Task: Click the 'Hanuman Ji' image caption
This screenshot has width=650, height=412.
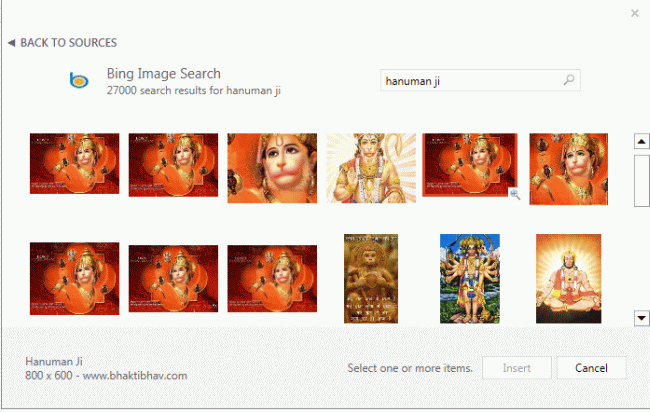Action: click(54, 361)
